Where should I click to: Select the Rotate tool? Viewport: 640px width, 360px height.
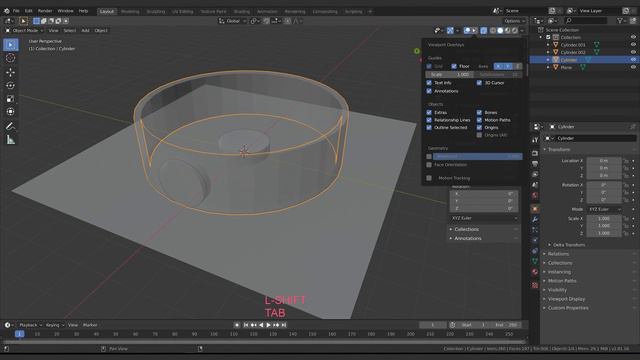click(x=11, y=86)
